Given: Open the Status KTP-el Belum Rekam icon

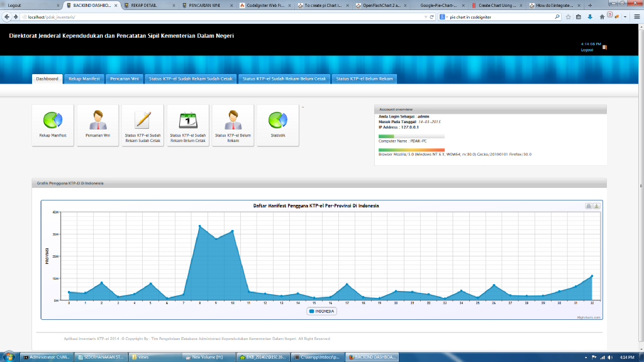Looking at the screenshot, I should (x=233, y=119).
